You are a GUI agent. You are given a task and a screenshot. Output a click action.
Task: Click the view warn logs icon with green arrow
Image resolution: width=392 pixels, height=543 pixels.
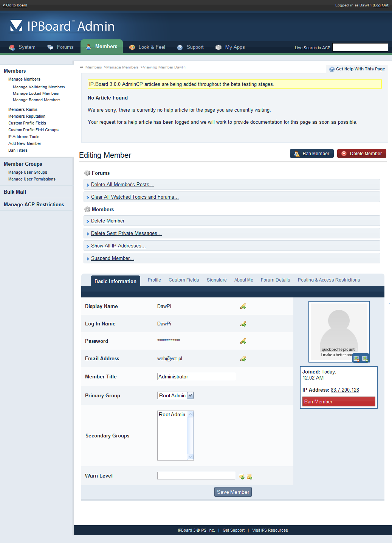pyautogui.click(x=241, y=476)
